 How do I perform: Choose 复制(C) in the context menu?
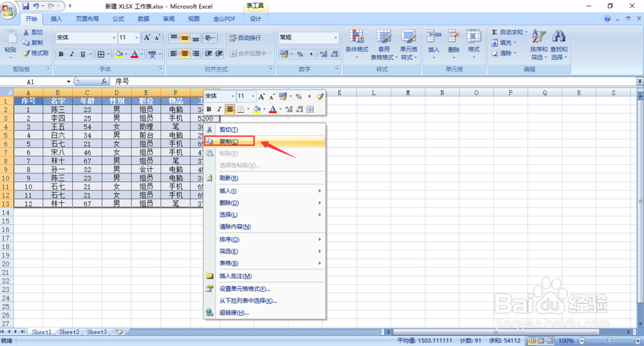tap(265, 141)
